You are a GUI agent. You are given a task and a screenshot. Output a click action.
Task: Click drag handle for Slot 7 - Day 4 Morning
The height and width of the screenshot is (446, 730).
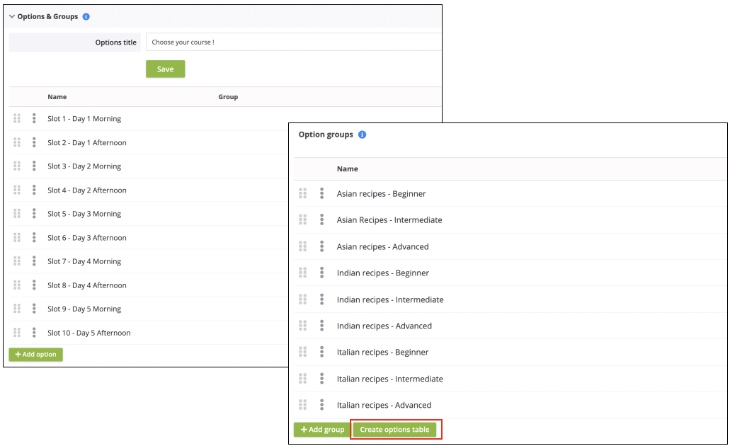tap(17, 261)
